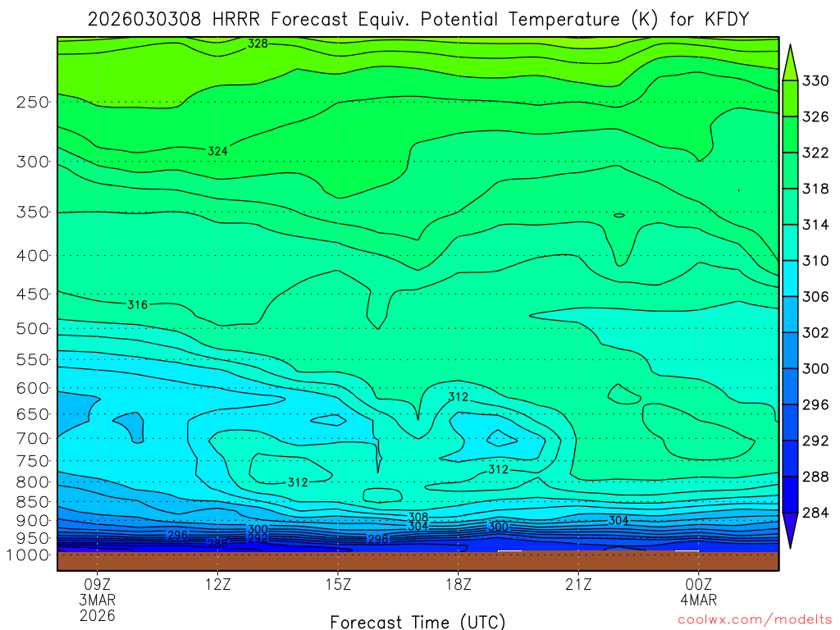Image resolution: width=840 pixels, height=630 pixels.
Task: Select the 09Z time axis label
Action: (x=97, y=584)
